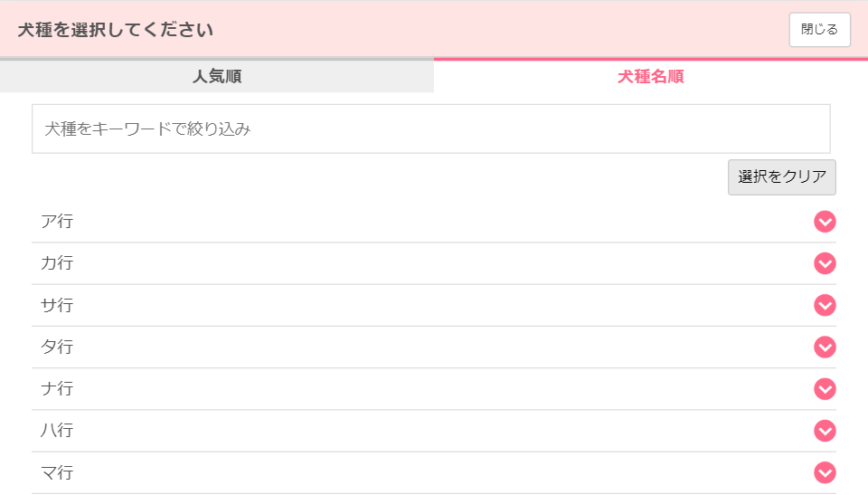The width and height of the screenshot is (868, 495).
Task: Open the ハ行 breed row
Action: [x=434, y=431]
